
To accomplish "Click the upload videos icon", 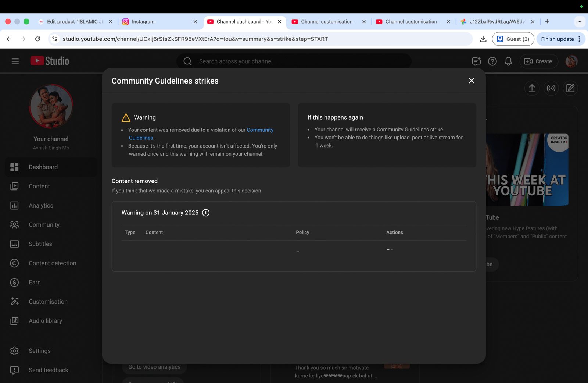I will [x=531, y=88].
